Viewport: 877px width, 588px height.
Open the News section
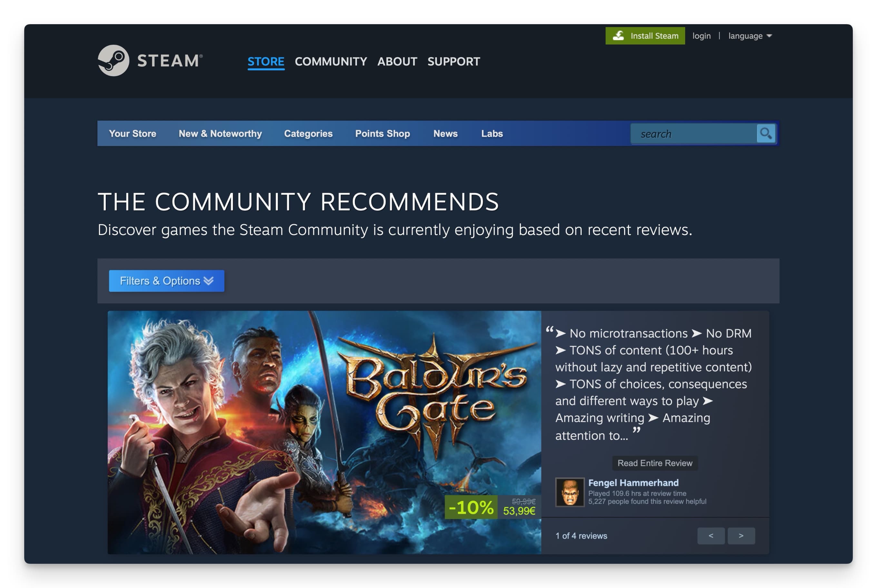445,133
